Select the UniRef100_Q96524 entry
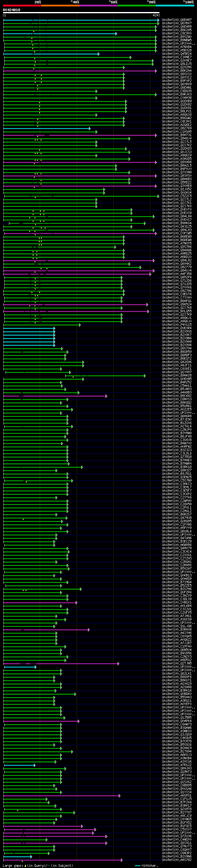 click(x=177, y=304)
